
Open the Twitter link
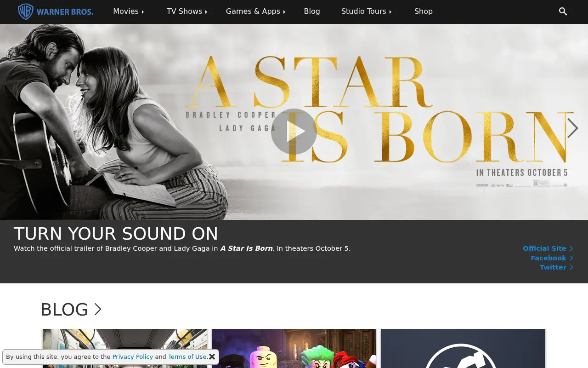pyautogui.click(x=556, y=267)
